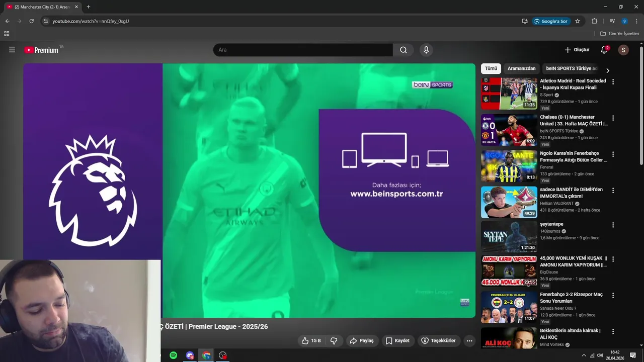
Task: Open the Chrome three-dot menu
Action: coord(636,21)
